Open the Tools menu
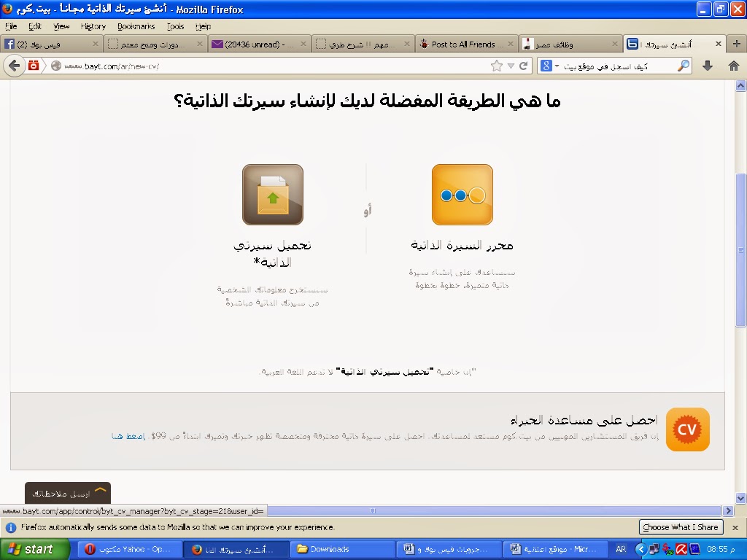 click(x=175, y=27)
